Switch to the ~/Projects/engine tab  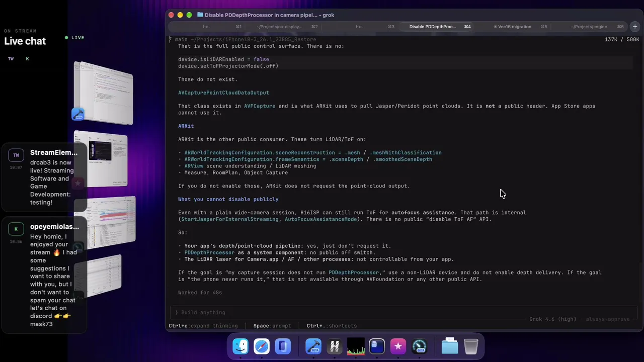(590, 27)
